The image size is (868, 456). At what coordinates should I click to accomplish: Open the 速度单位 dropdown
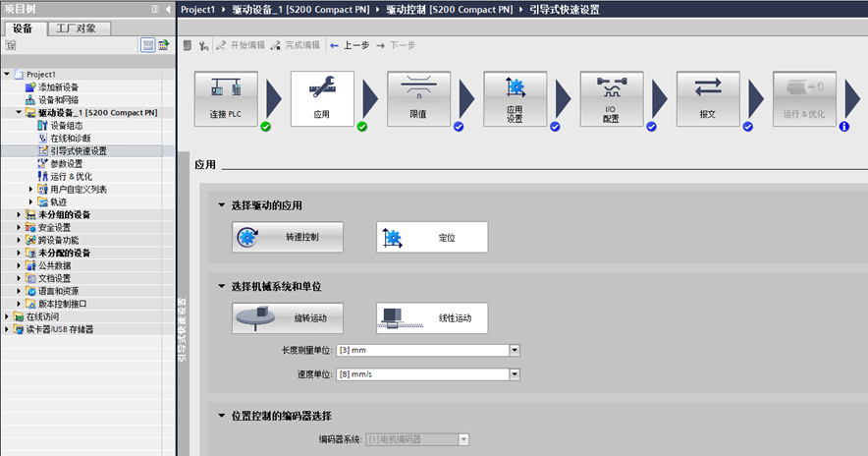[x=514, y=374]
